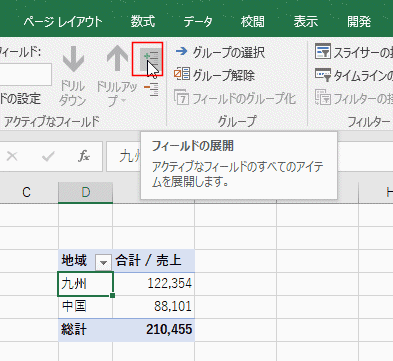Screen dimensions: 393x361
Task: Open the ドリルアップ dropdown arrow
Action: click(123, 101)
